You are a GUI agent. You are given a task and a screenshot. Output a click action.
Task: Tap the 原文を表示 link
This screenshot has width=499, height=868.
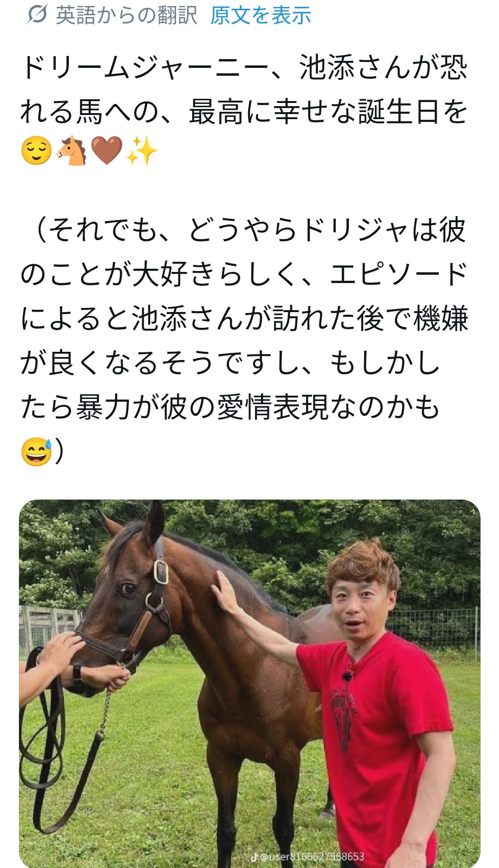[261, 15]
